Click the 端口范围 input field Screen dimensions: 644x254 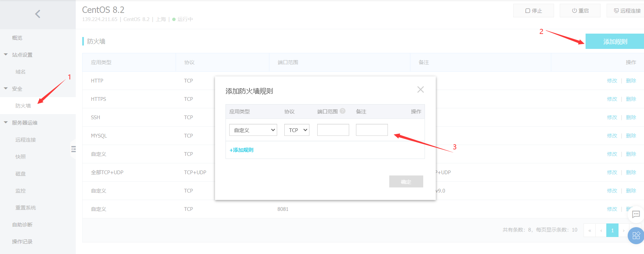[x=333, y=130]
